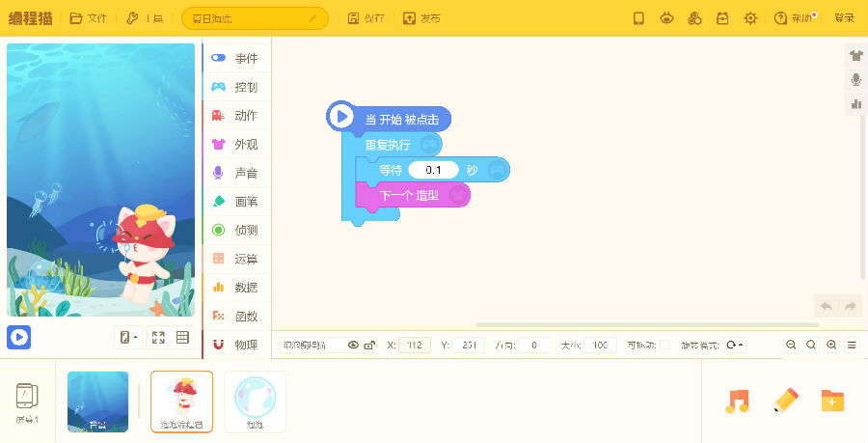Toggle sprite visibility eye icon

353,346
